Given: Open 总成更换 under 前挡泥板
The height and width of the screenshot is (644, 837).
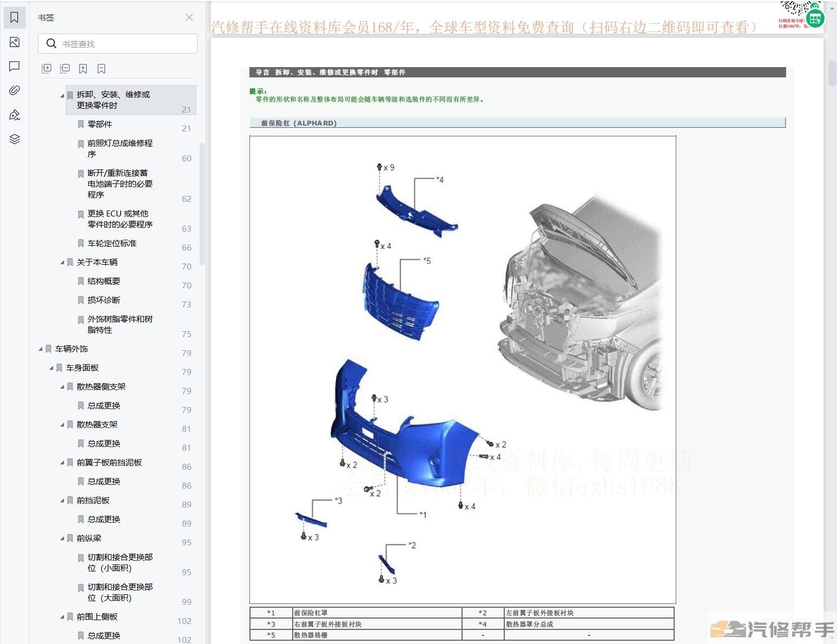Looking at the screenshot, I should click(104, 520).
